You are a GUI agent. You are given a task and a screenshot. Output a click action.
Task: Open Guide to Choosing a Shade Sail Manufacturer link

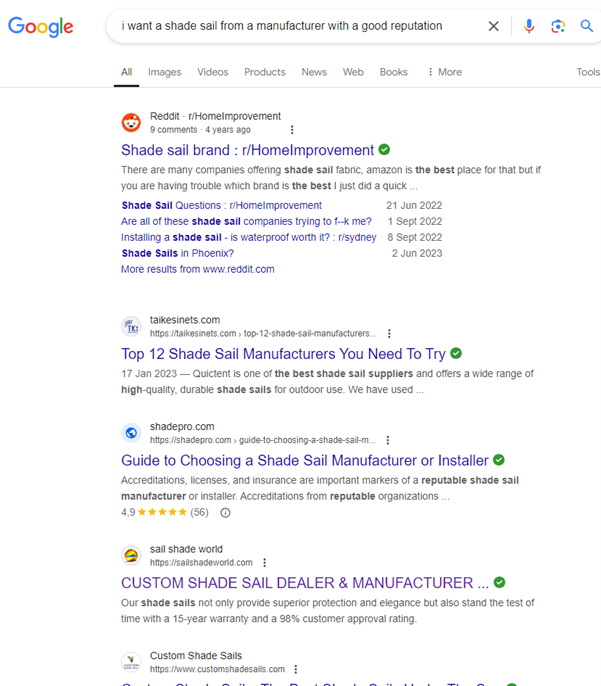tap(305, 460)
